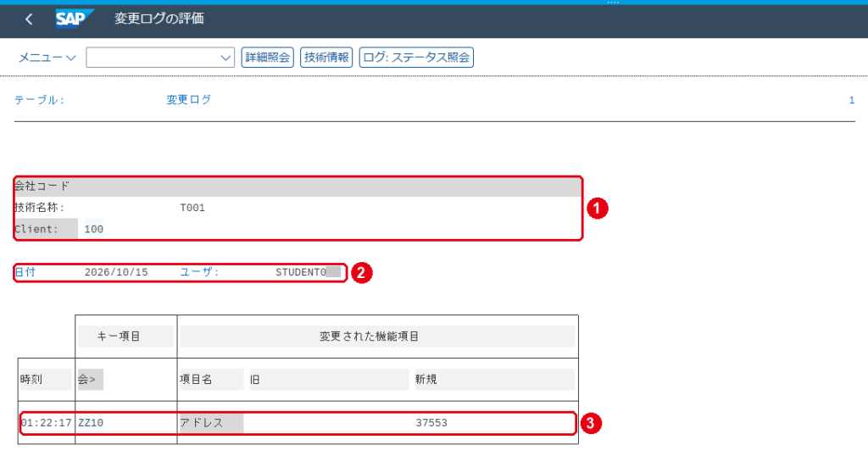Image resolution: width=868 pixels, height=462 pixels.
Task: Click the 技術名称: label
Action: pyautogui.click(x=39, y=208)
